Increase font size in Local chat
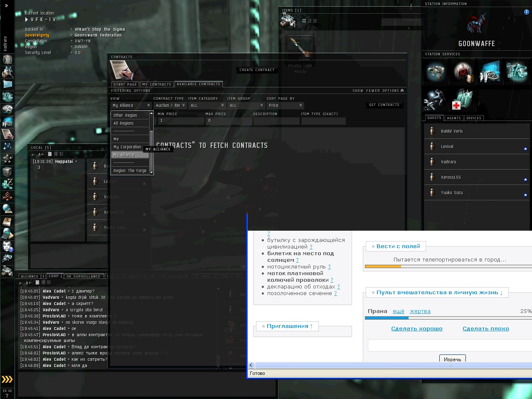 tap(41, 155)
